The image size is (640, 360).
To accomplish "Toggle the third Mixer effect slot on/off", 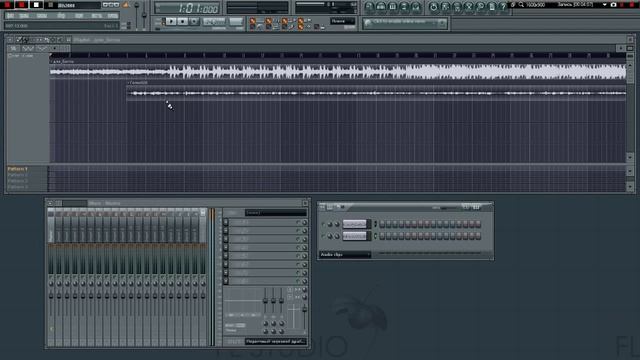I will coord(298,239).
